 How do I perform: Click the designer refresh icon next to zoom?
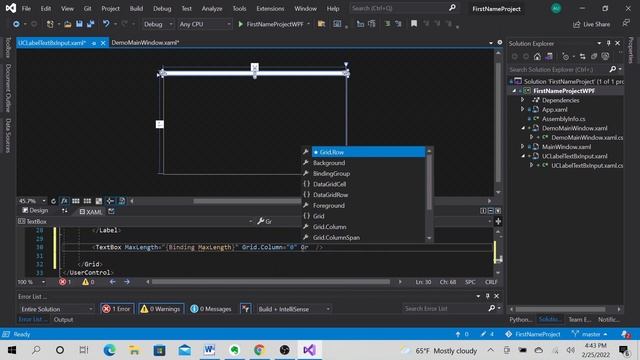(x=53, y=201)
